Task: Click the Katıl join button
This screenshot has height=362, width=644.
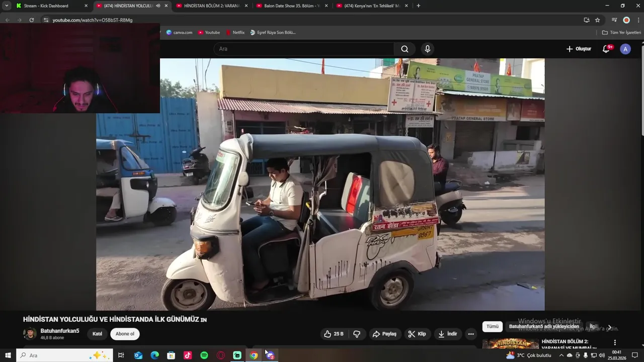Action: tap(97, 334)
